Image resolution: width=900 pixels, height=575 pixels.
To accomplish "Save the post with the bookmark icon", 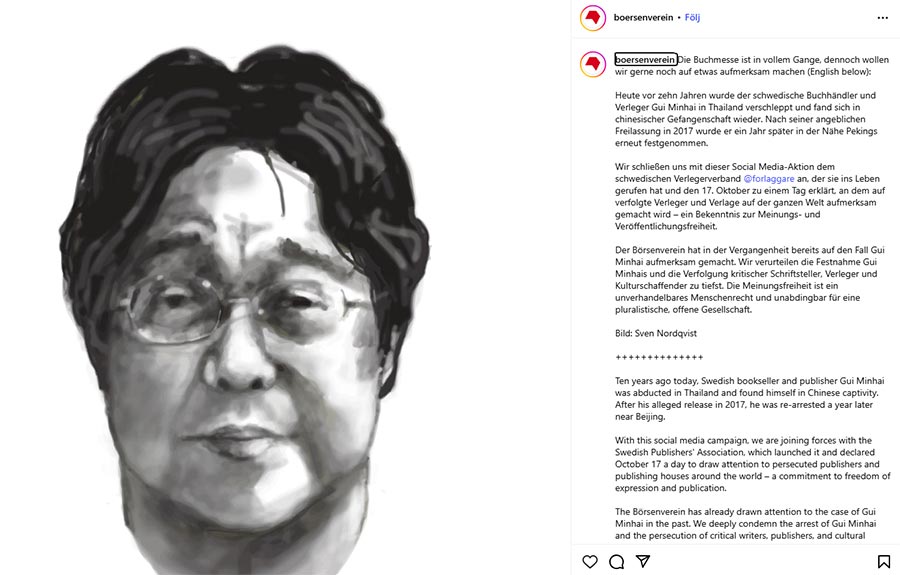I will point(884,561).
